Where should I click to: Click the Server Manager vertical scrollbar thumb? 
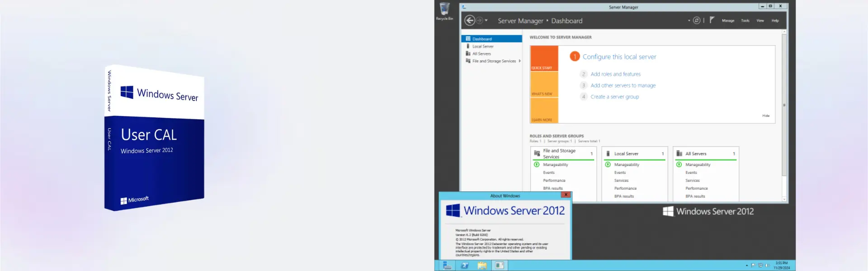click(x=784, y=105)
